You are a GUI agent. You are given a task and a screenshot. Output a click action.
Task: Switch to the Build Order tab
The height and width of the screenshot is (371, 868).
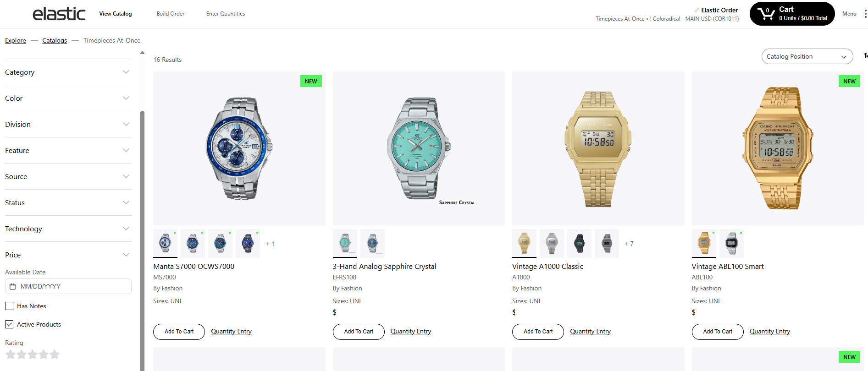[x=171, y=14]
